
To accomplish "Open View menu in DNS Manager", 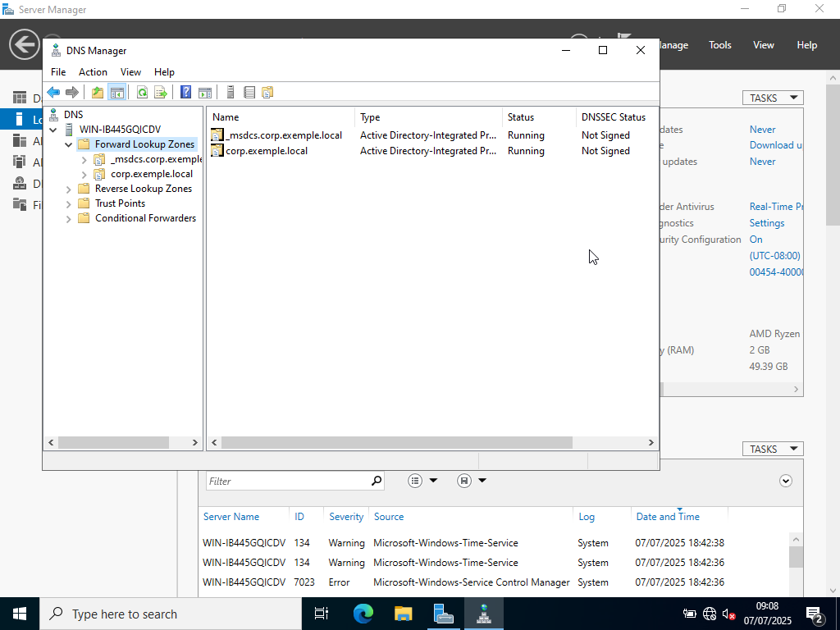I will pos(130,72).
